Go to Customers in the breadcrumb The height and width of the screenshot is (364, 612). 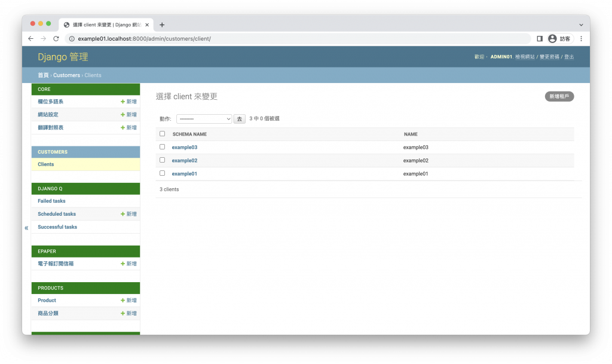point(66,75)
